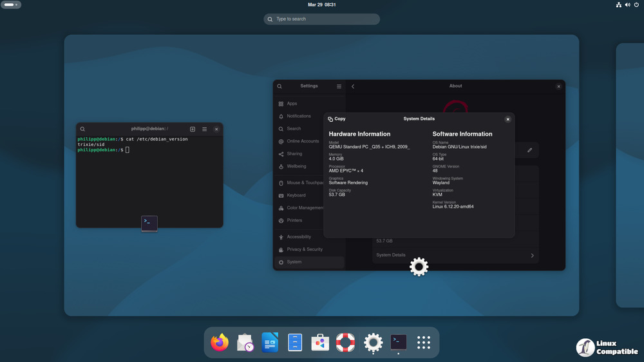Screen dimensions: 644x362
Task: Open the Files manager dock icon
Action: pos(295,343)
